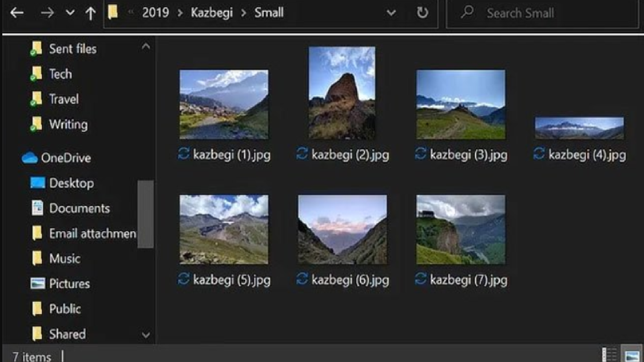Open the Travel folder in sidebar
This screenshot has height=362, width=644.
click(64, 99)
